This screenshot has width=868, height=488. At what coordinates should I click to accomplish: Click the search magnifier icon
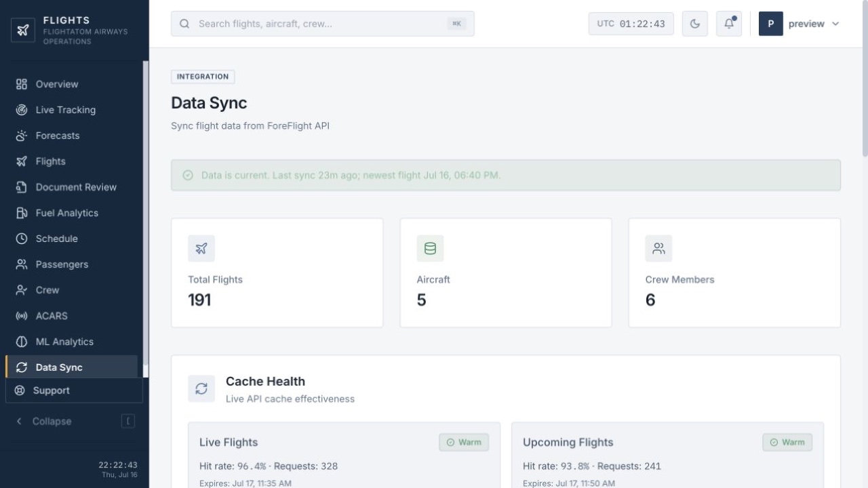coord(184,24)
